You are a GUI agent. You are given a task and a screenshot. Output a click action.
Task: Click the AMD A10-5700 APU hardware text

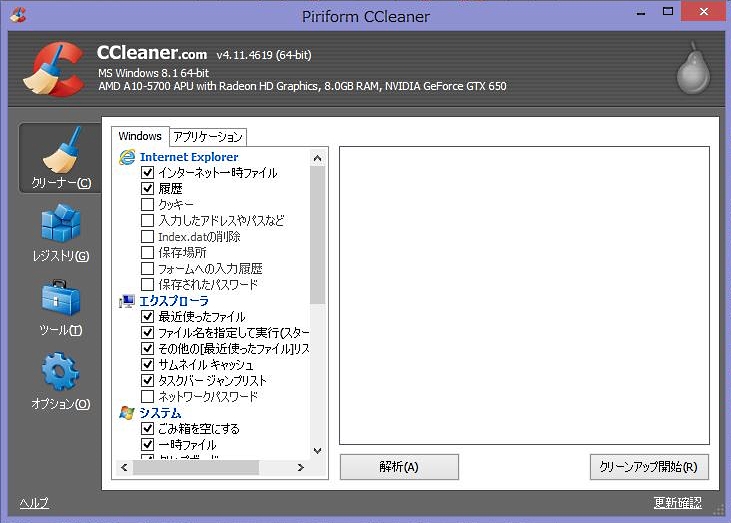click(x=302, y=86)
